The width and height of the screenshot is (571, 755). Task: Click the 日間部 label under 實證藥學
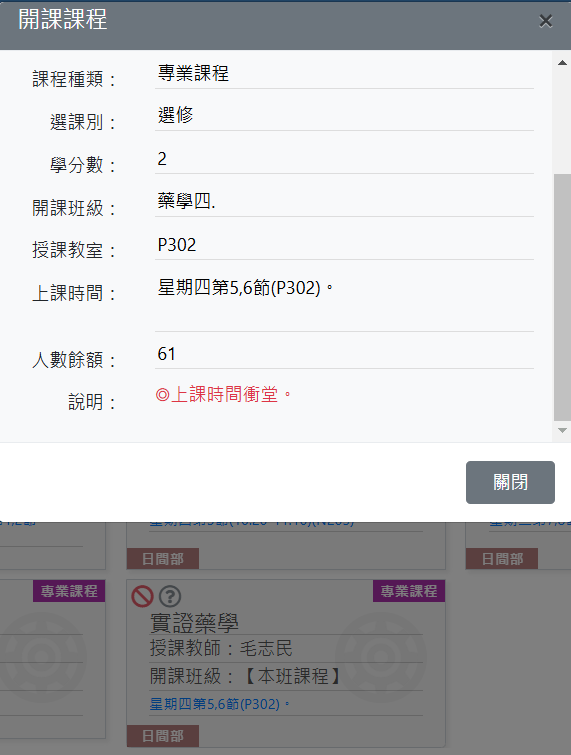163,736
